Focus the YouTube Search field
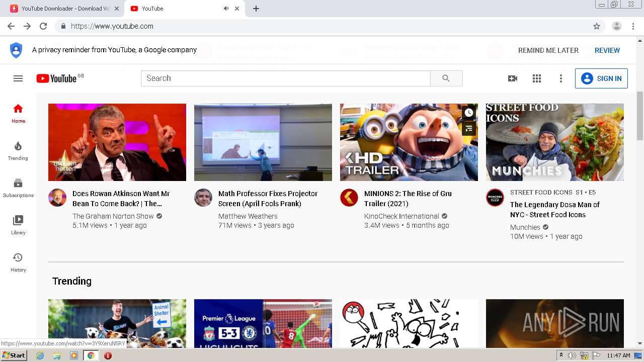The height and width of the screenshot is (362, 644). [286, 78]
